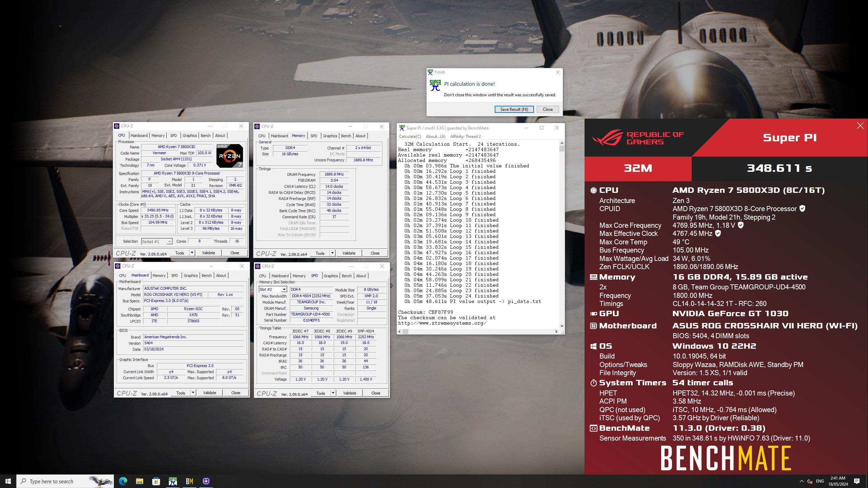Close the BenchMate result panel
The image size is (868, 488).
[860, 126]
